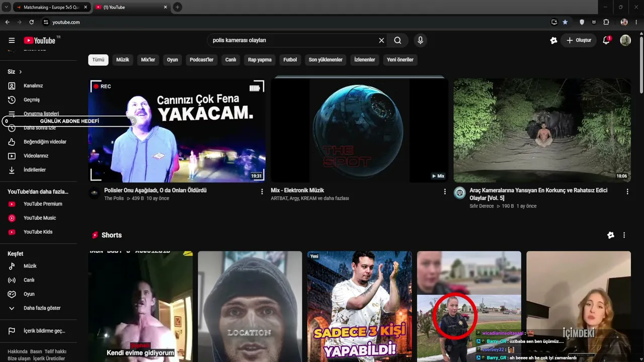Select the Tümü filter chip
Screen dimensions: 644x362
pos(98,60)
